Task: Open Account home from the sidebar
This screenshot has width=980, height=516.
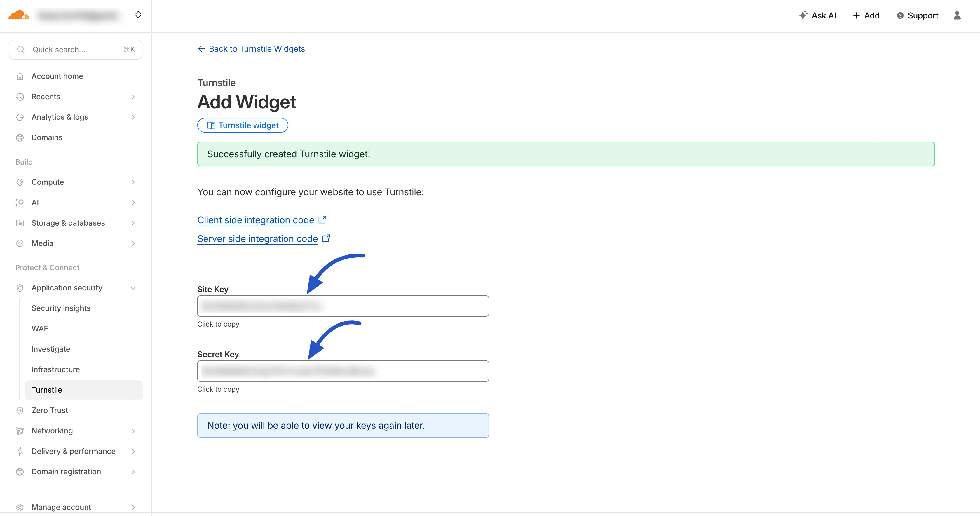Action: click(57, 76)
